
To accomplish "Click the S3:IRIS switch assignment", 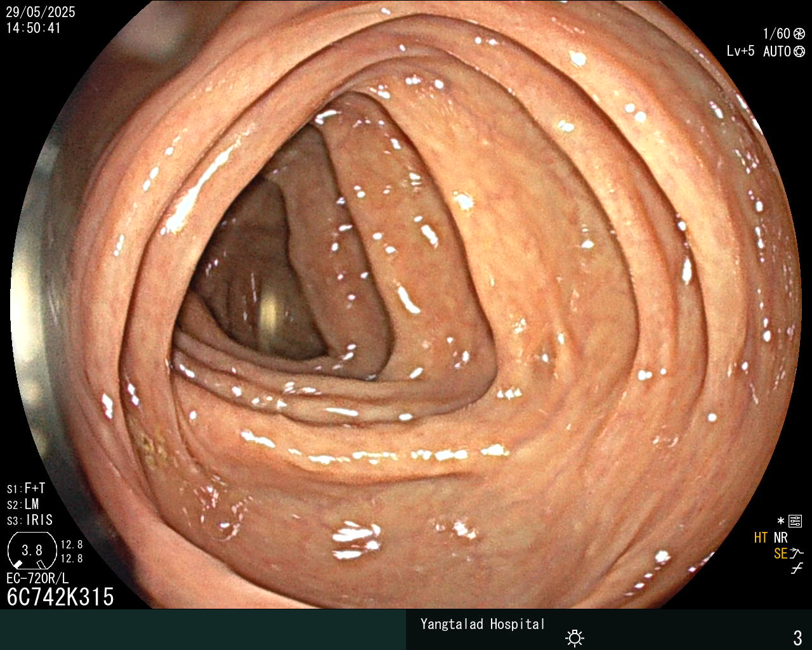I will 30,521.
